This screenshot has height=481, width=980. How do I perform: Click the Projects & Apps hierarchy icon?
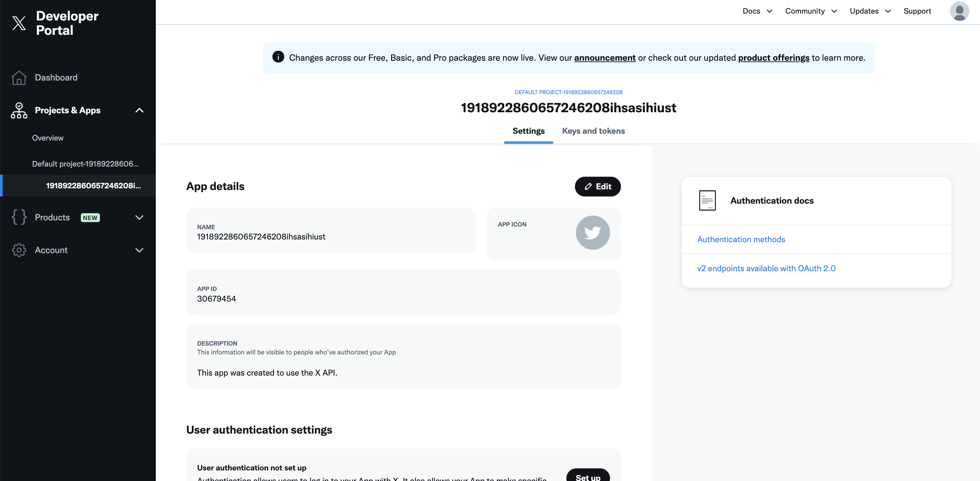19,110
